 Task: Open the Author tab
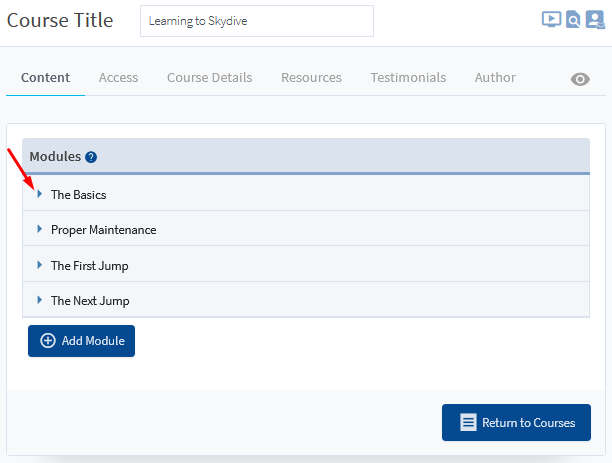click(495, 77)
